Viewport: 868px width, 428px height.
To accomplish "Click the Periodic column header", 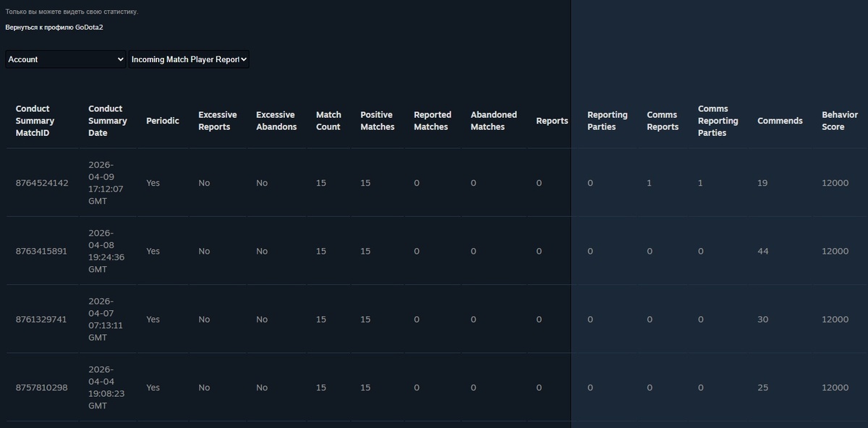I will point(163,121).
